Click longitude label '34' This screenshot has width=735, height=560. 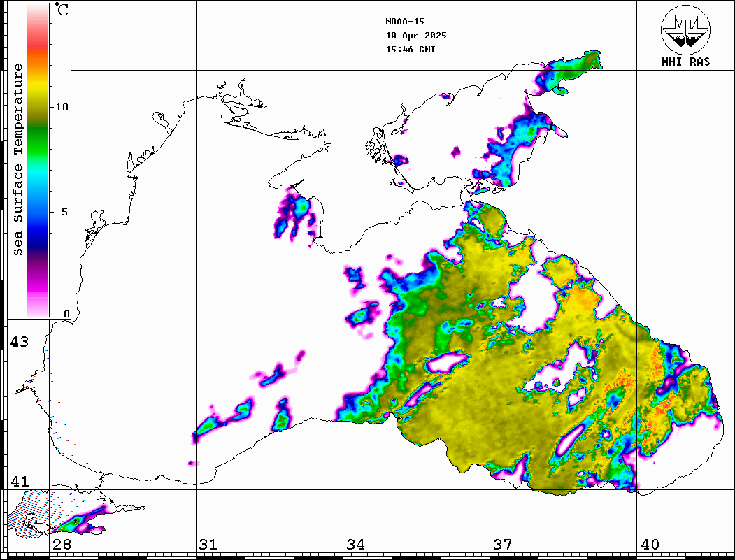[x=356, y=545]
